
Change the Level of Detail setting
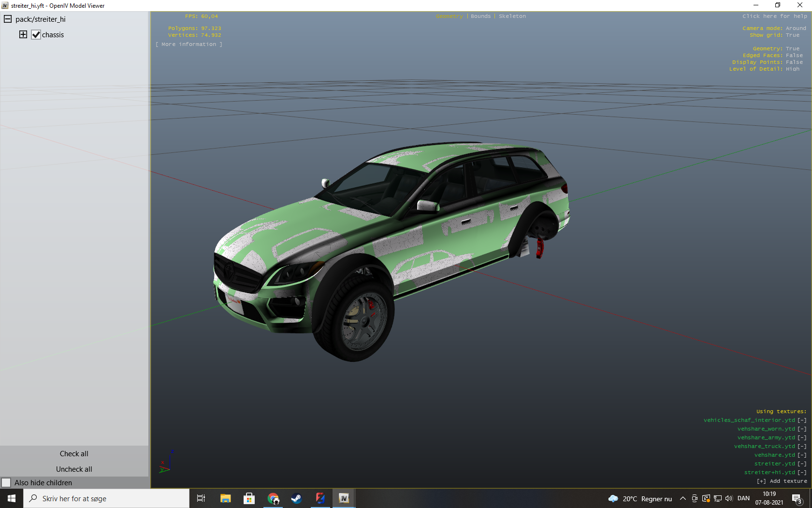click(764, 69)
